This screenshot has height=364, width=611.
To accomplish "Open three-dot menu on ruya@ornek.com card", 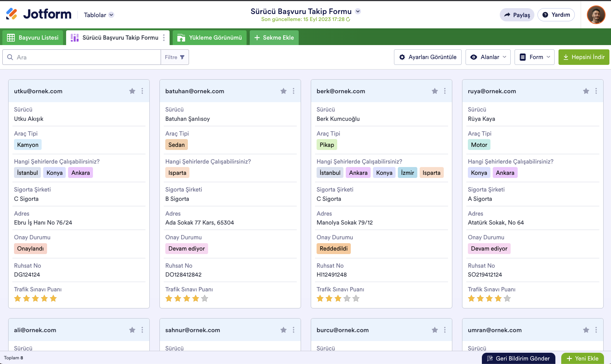I will 596,91.
